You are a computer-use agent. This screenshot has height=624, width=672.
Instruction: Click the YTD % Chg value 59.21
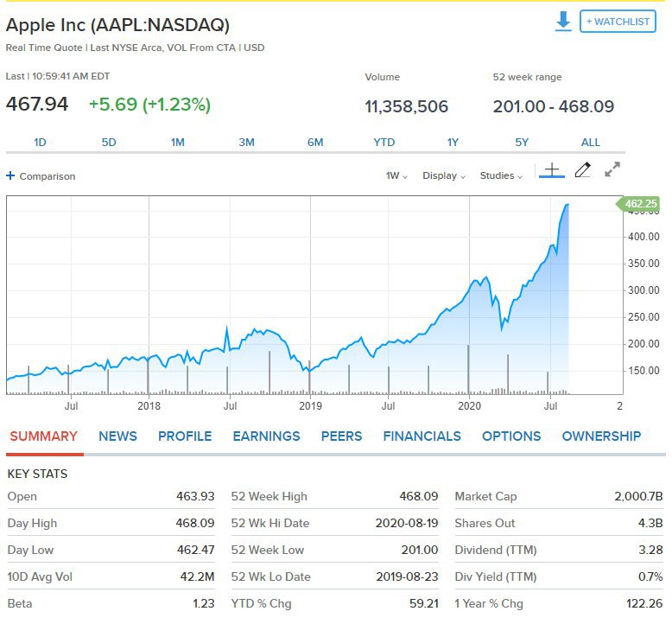coord(424,603)
